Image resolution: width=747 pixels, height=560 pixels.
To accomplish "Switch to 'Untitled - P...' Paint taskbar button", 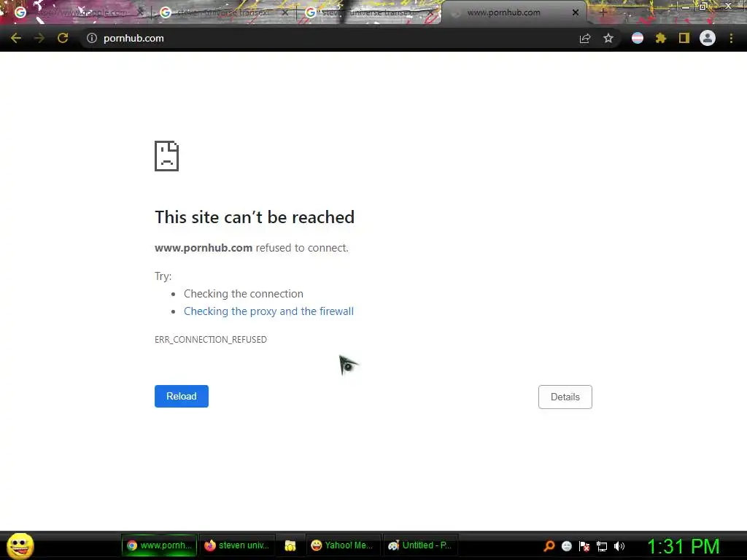I will click(x=420, y=545).
